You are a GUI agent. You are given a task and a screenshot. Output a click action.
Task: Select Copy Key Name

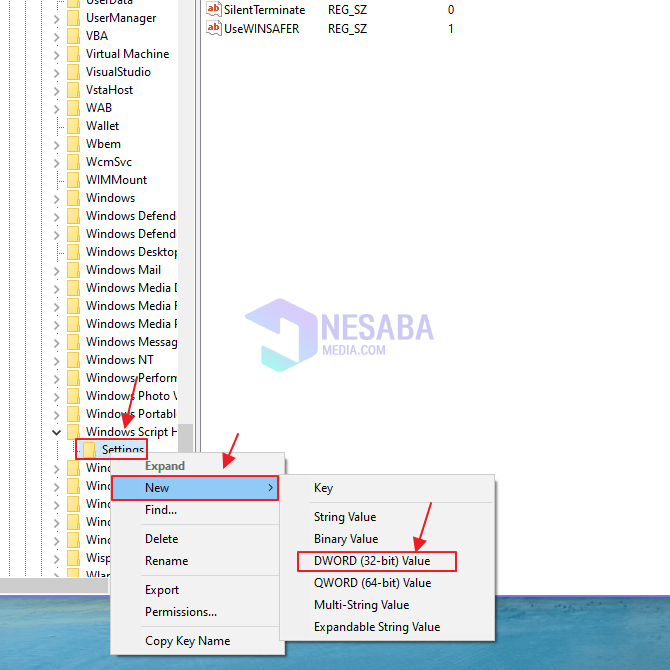coord(187,641)
